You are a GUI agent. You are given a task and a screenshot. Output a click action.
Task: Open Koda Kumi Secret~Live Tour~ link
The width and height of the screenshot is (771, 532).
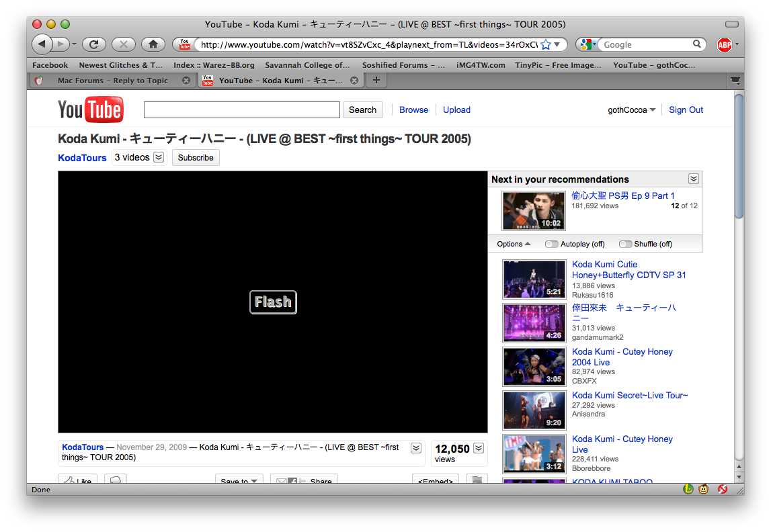[629, 396]
